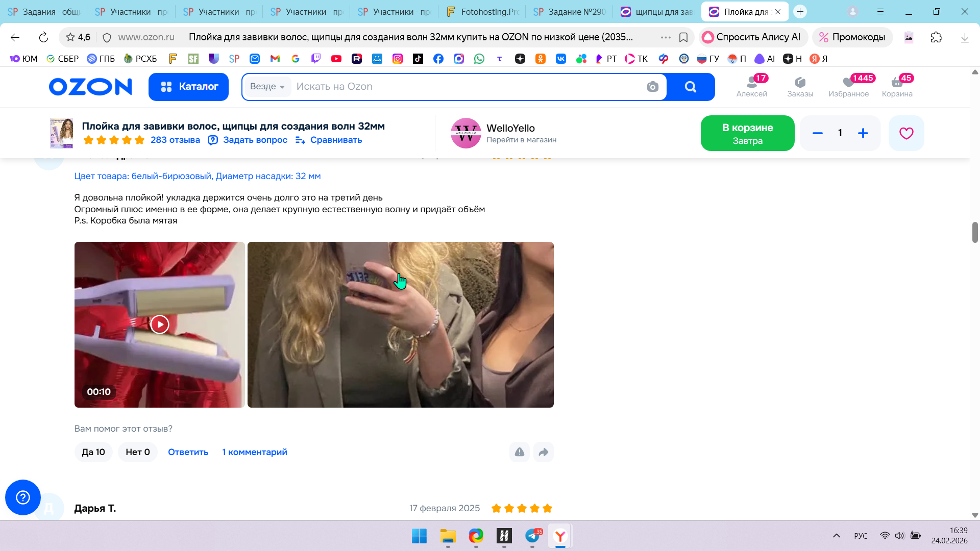
Task: Click the share review arrow icon
Action: coord(543,452)
